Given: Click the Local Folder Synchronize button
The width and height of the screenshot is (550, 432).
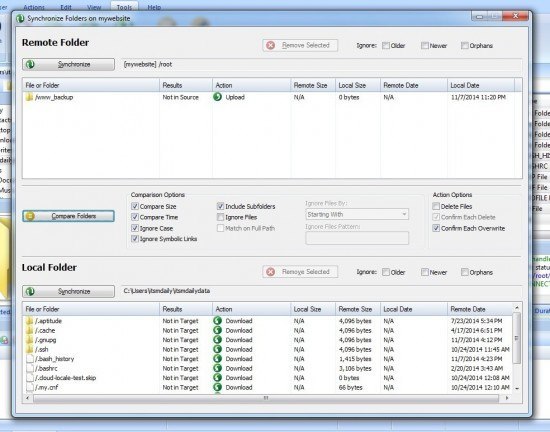Looking at the screenshot, I should point(68,291).
